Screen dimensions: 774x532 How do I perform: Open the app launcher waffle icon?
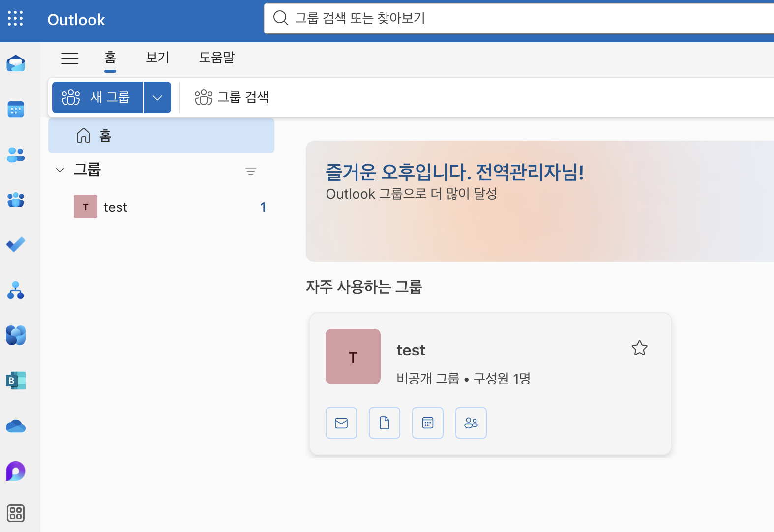tap(15, 19)
